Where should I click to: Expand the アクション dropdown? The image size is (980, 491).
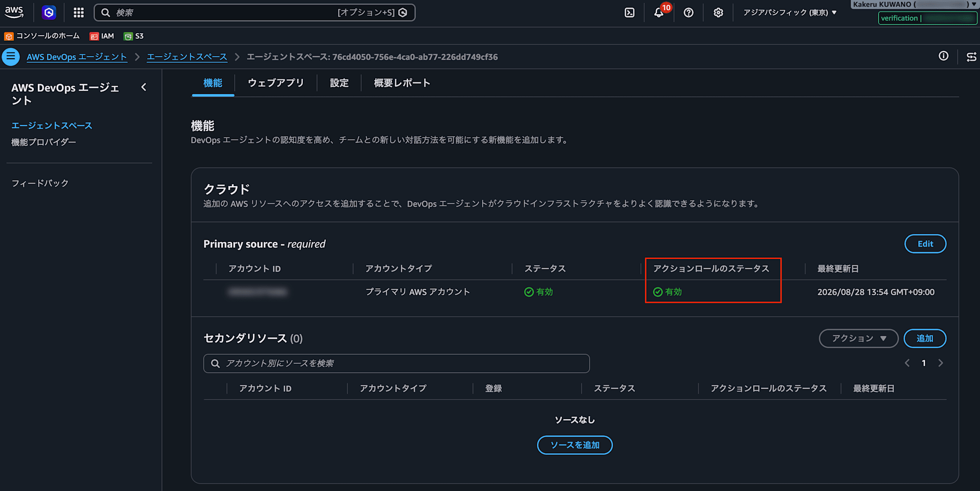click(x=858, y=338)
